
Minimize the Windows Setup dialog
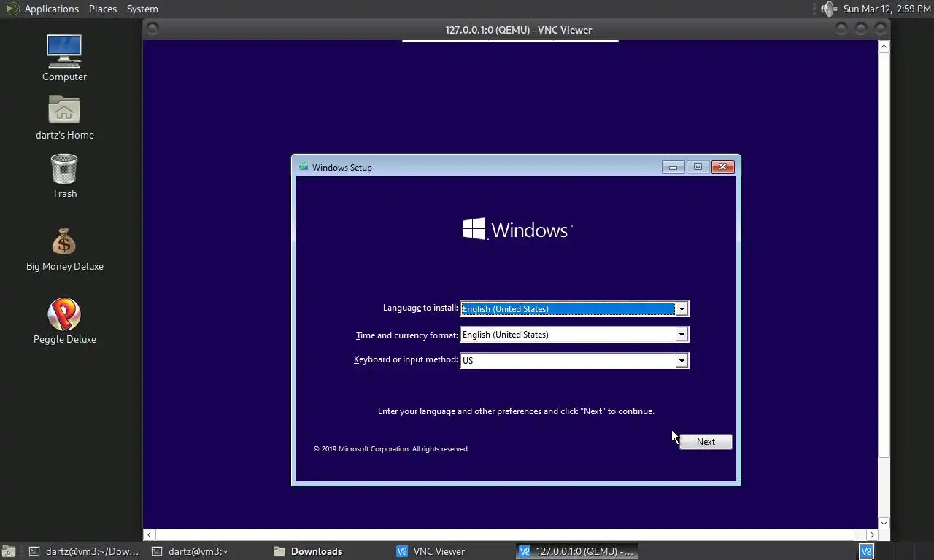pos(673,167)
